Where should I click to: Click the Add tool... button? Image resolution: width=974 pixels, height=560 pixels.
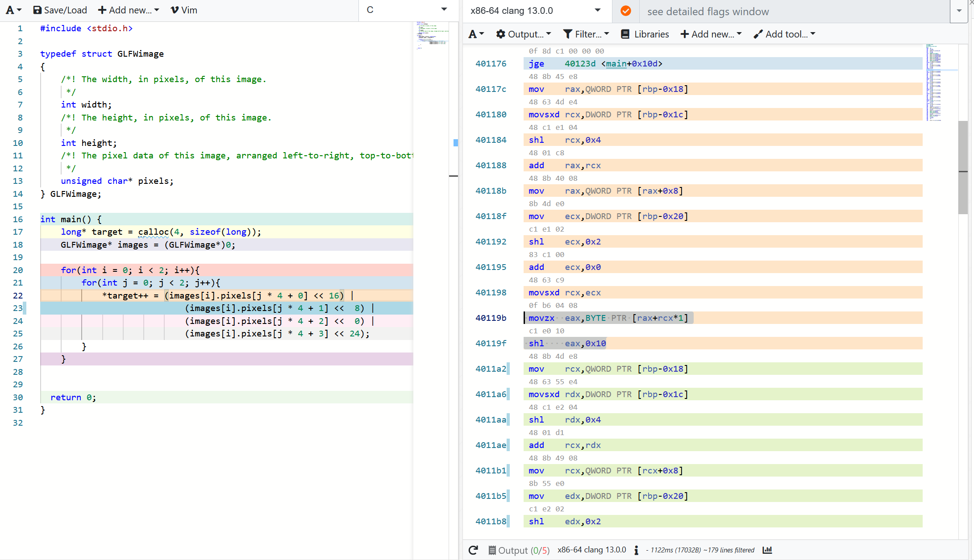click(784, 34)
